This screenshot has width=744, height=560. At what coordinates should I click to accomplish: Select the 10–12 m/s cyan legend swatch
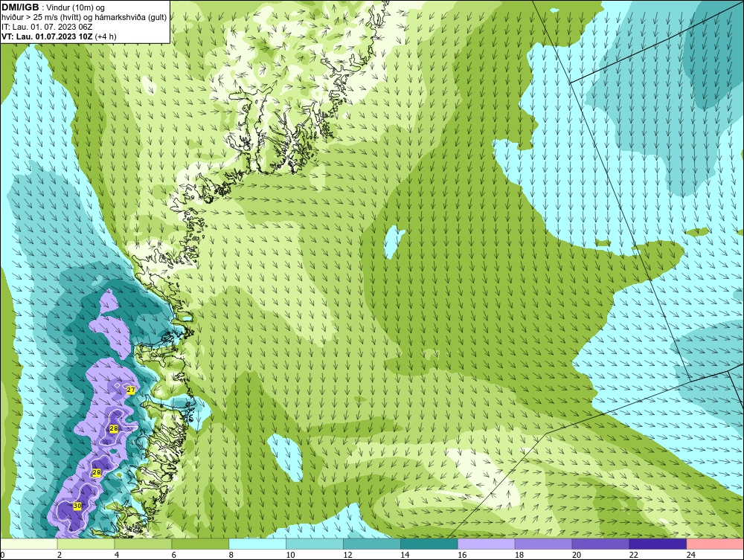click(315, 544)
